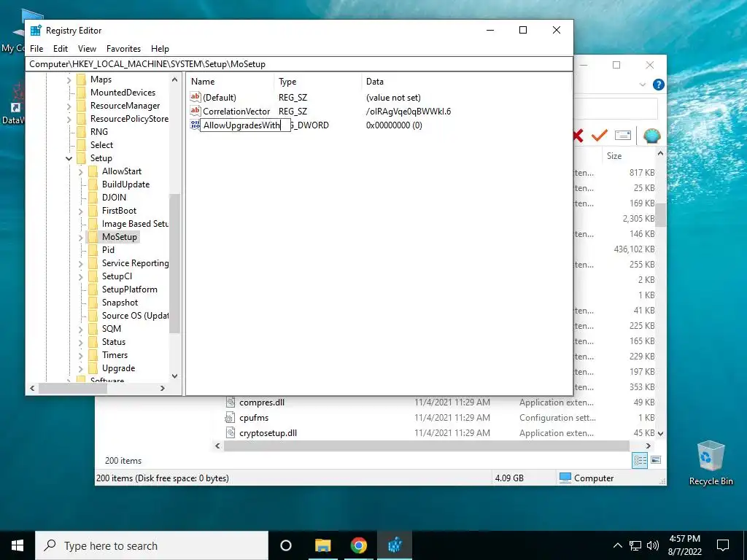The width and height of the screenshot is (747, 560).
Task: Open File Explorer from the taskbar
Action: (x=322, y=545)
